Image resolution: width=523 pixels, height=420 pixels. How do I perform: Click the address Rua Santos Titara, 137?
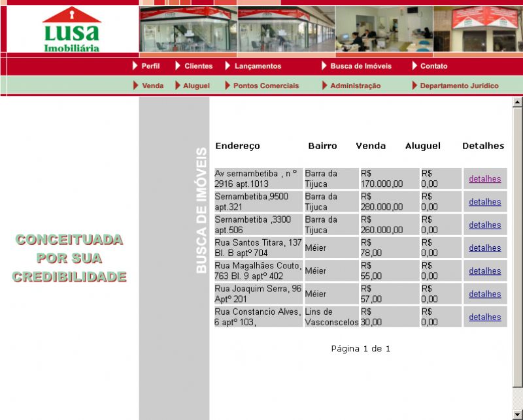[258, 248]
